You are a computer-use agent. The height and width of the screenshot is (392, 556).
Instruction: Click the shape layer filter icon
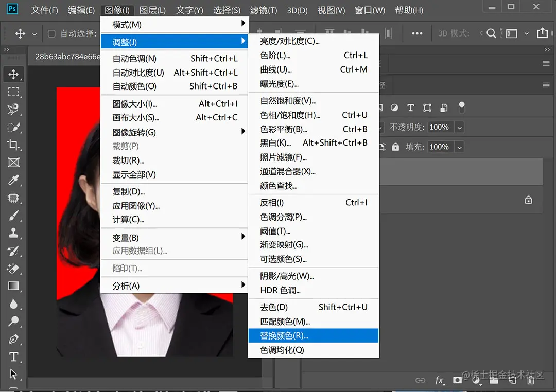427,108
